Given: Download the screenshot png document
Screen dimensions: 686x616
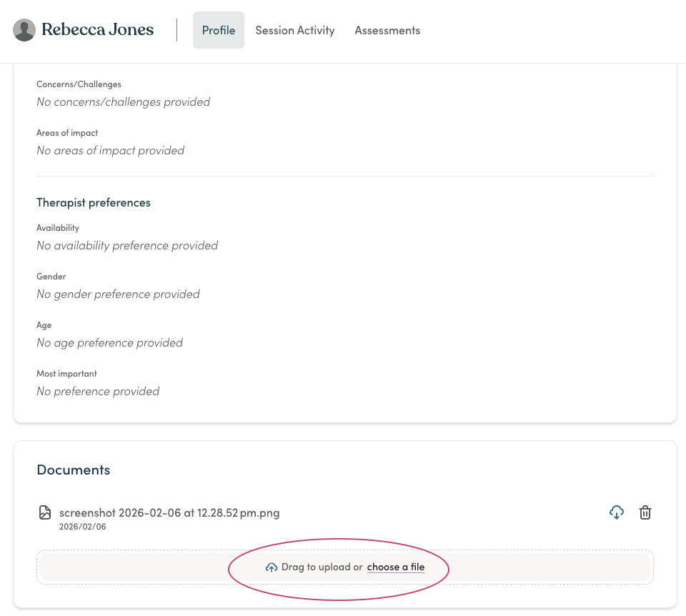Looking at the screenshot, I should click(x=617, y=512).
